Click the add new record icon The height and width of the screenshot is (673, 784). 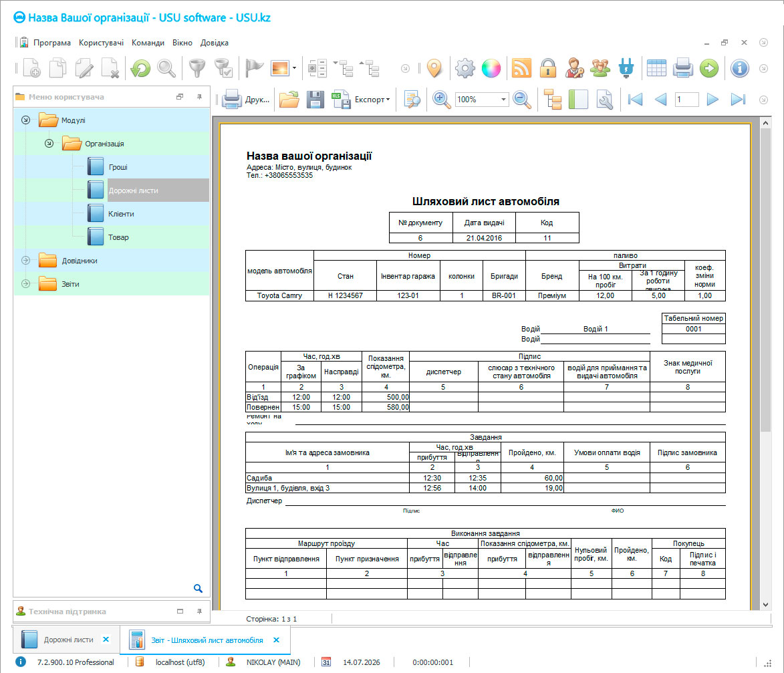tap(32, 68)
